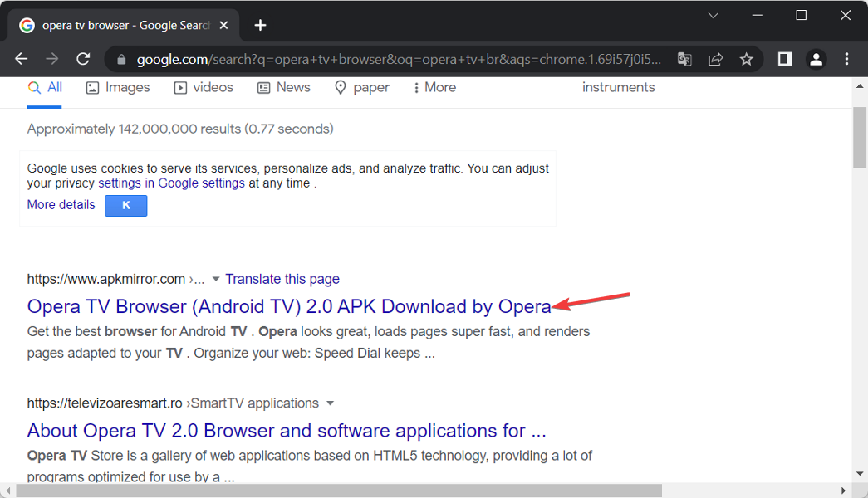Maximize the Chrome window
This screenshot has height=498, width=868.
801,16
